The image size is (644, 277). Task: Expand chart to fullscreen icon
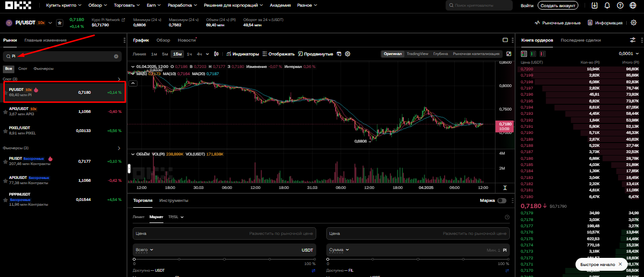tap(508, 54)
